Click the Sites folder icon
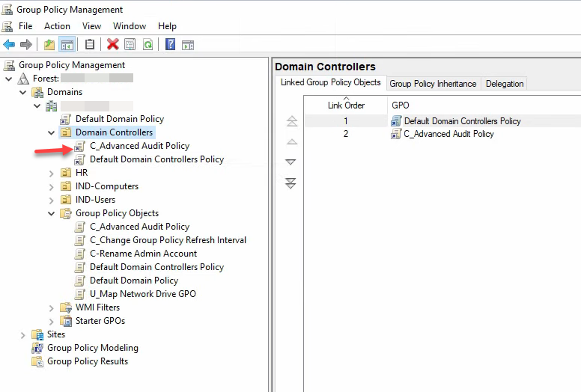Image resolution: width=581 pixels, height=392 pixels. point(37,334)
